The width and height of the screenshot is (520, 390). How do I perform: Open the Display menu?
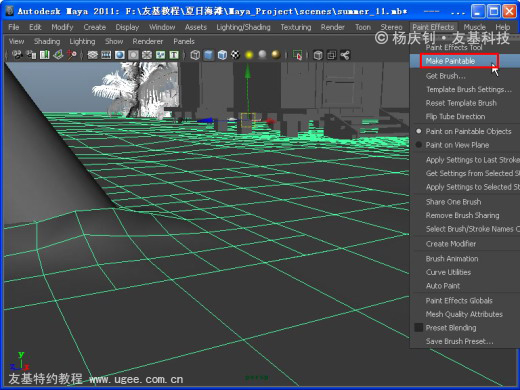coord(127,27)
